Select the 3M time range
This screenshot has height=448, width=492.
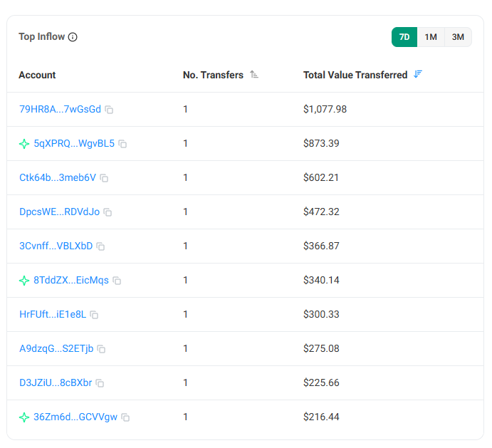(458, 37)
